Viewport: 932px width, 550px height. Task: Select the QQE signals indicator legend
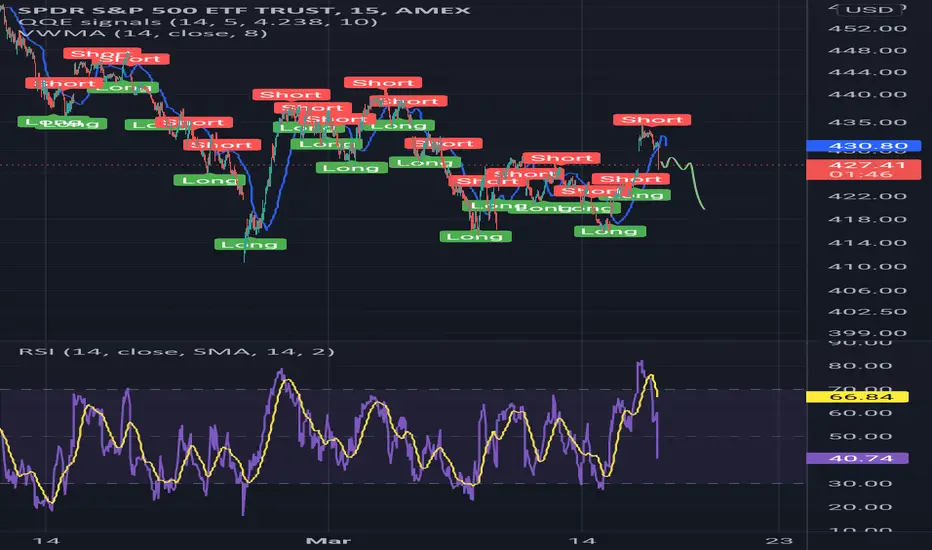pos(198,22)
